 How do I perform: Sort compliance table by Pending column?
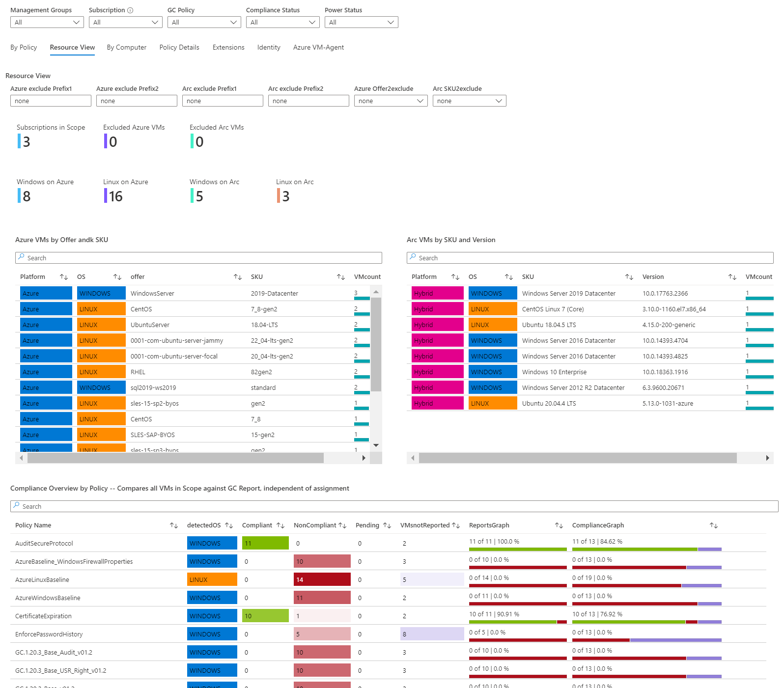387,525
